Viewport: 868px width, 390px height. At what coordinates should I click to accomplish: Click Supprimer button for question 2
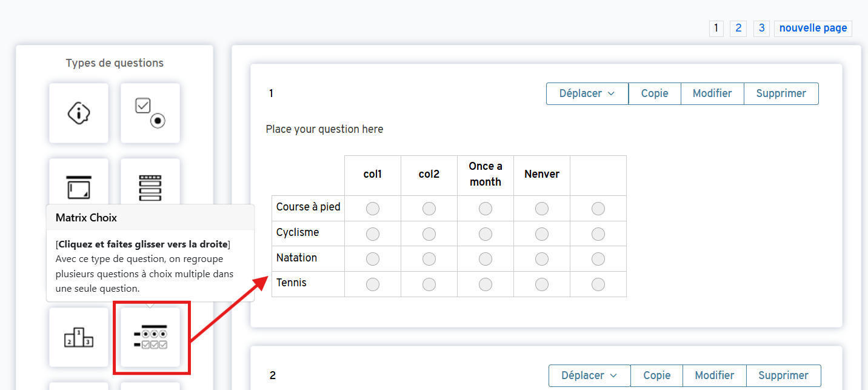(x=783, y=375)
